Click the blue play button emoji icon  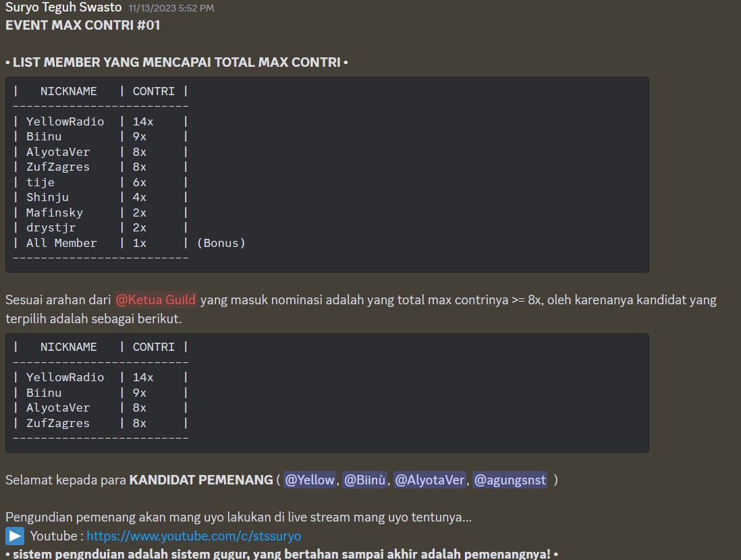pos(15,536)
